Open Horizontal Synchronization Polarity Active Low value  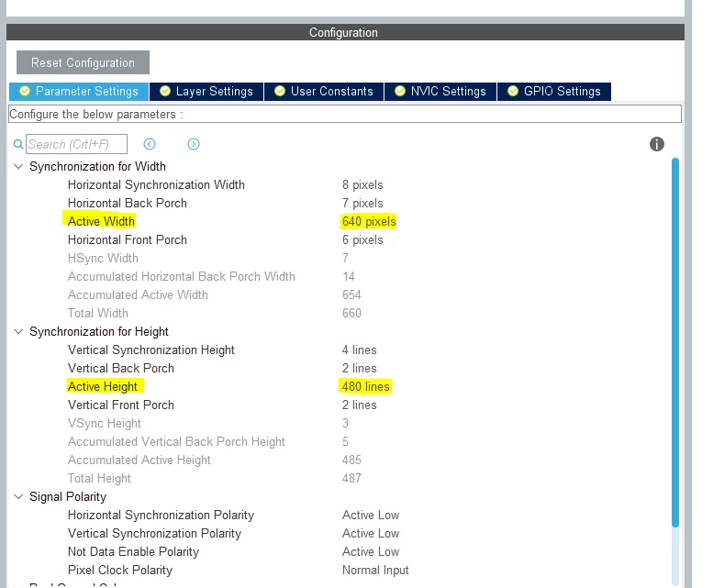(x=371, y=515)
